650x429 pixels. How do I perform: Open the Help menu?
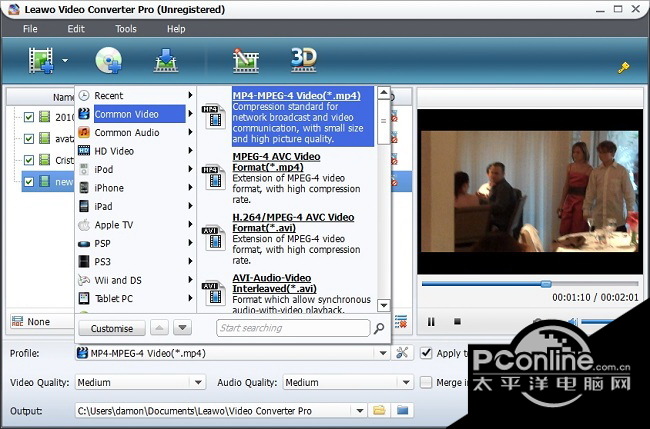click(176, 29)
